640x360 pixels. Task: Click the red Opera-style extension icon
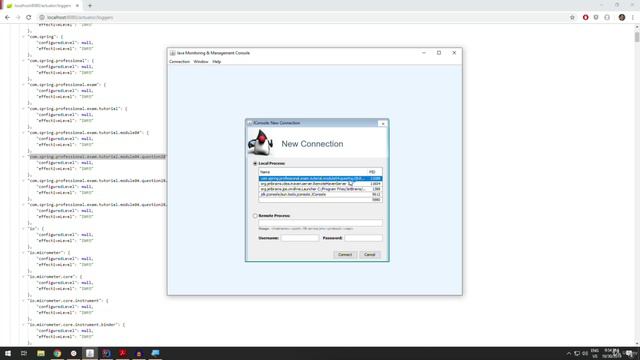coord(585,18)
